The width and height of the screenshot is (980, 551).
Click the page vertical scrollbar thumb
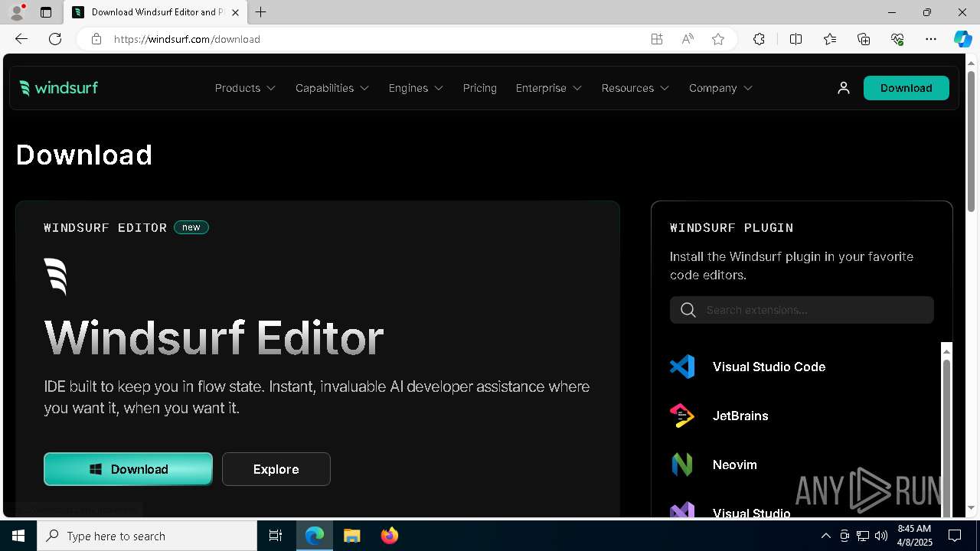point(972,141)
